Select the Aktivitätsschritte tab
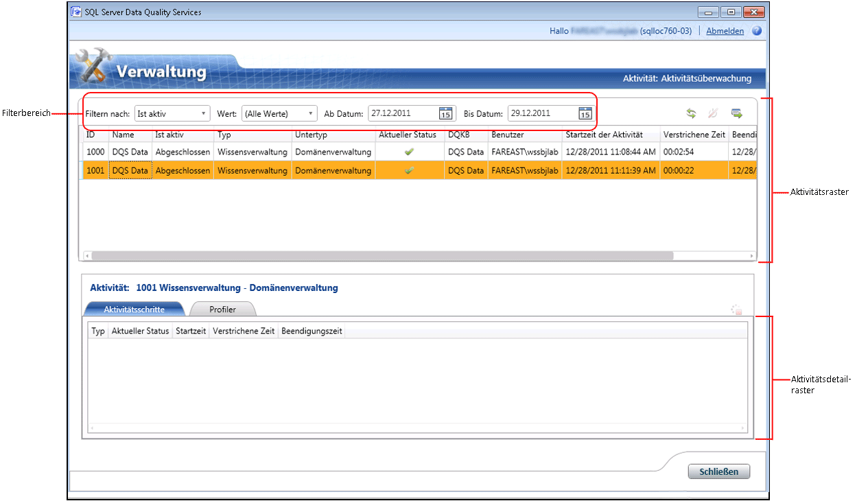 [x=134, y=310]
